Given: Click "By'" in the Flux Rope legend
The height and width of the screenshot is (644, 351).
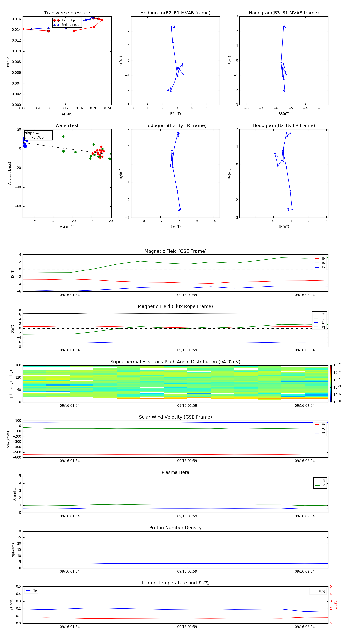Looking at the screenshot, I should click(x=323, y=318).
